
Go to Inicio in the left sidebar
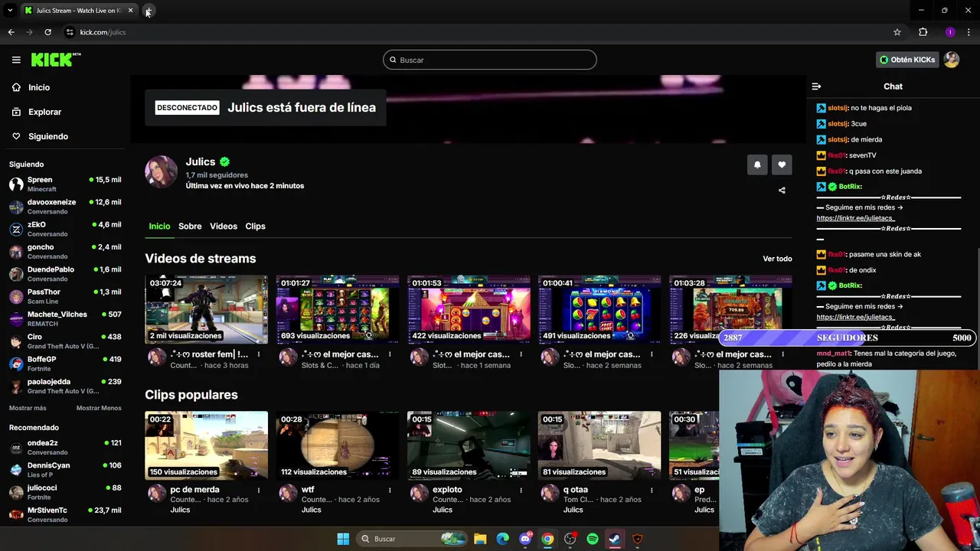[38, 87]
